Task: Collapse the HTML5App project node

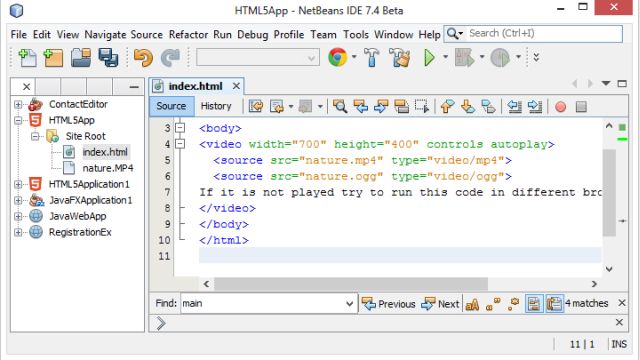Action: click(x=18, y=120)
